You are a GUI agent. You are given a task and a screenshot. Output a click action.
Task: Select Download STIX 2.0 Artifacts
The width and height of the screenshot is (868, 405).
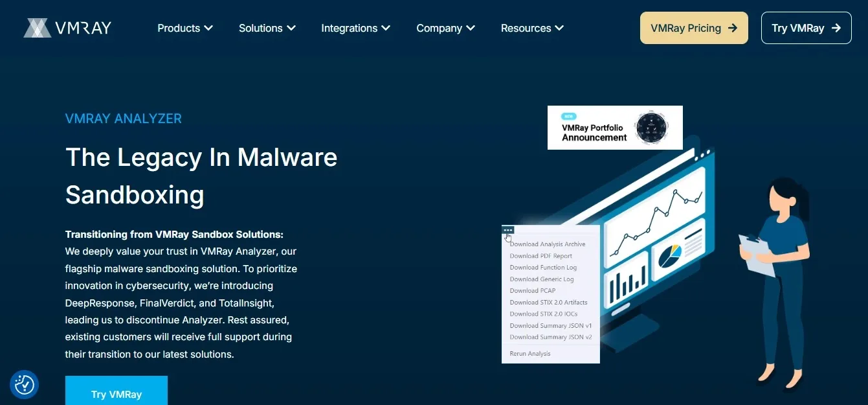pyautogui.click(x=549, y=303)
